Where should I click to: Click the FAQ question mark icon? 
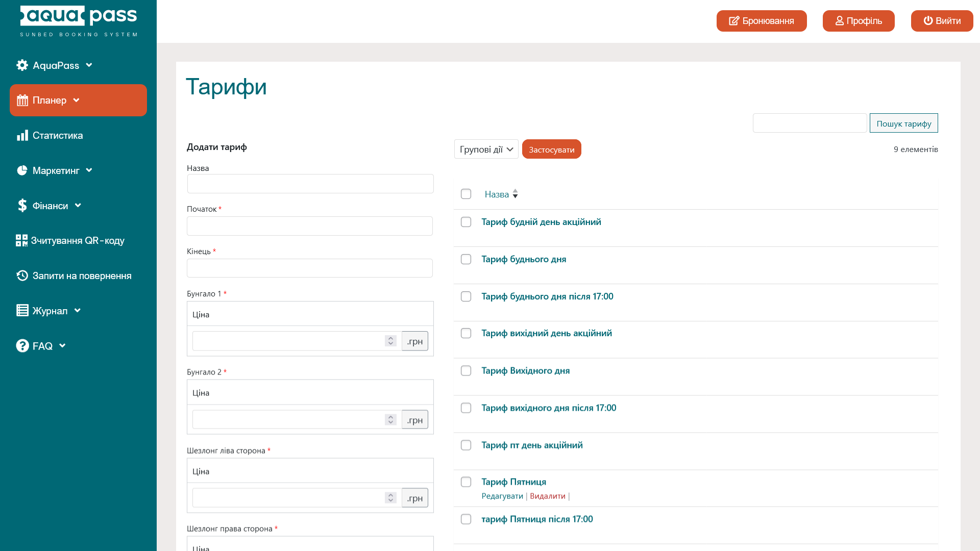(22, 346)
